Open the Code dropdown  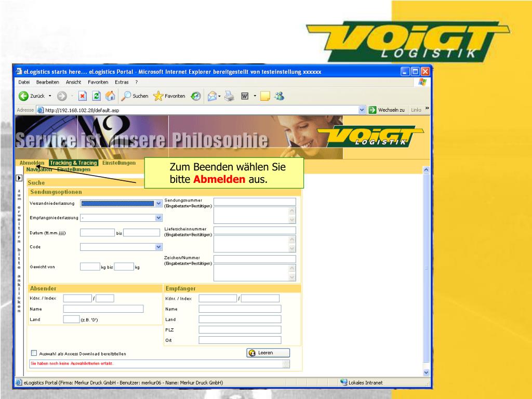pyautogui.click(x=158, y=247)
